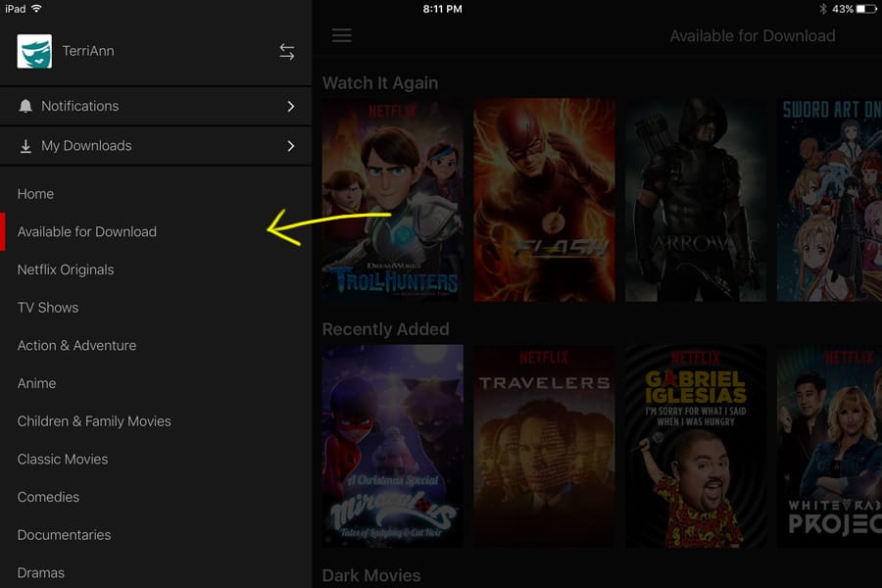The image size is (882, 588).
Task: Tap the TerriAnn profile avatar
Action: pyautogui.click(x=34, y=51)
